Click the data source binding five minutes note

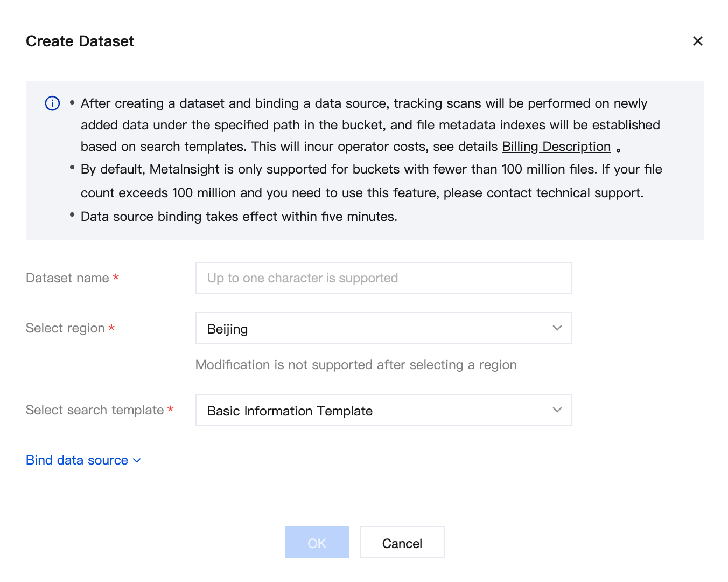click(x=239, y=217)
